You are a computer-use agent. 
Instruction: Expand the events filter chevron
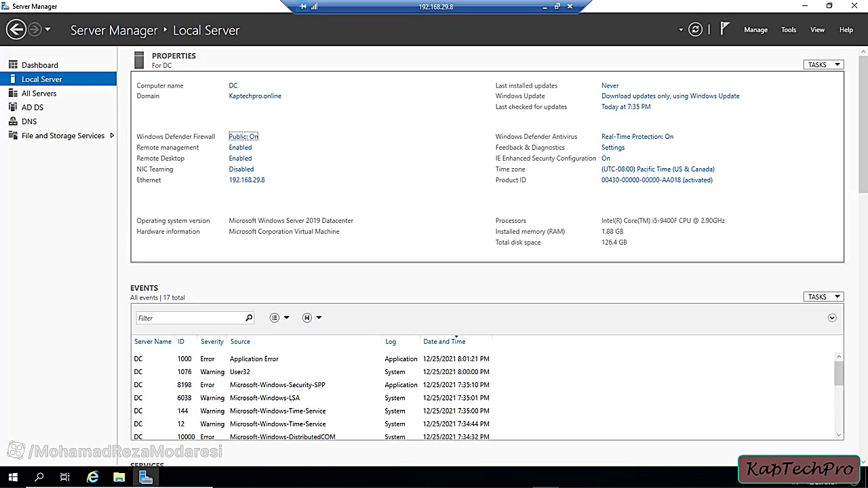(832, 318)
